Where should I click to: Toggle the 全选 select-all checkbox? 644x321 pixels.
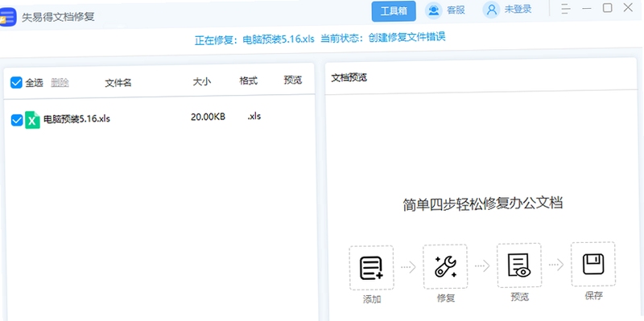(x=16, y=83)
